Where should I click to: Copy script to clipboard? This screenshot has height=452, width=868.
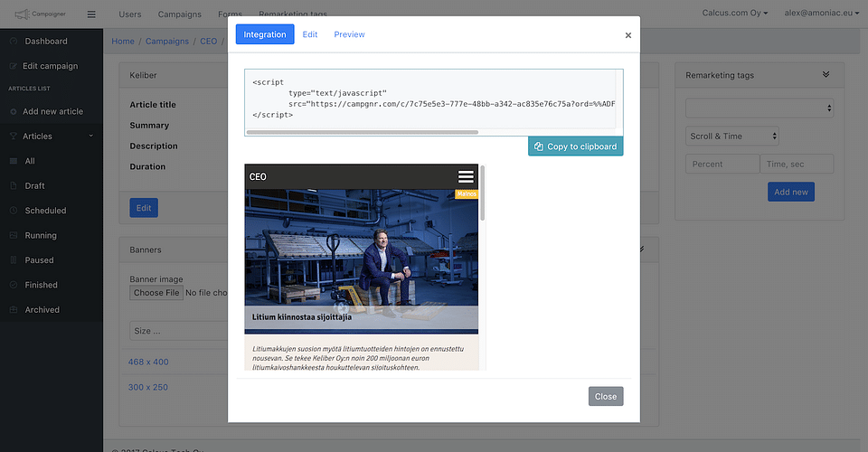tap(575, 146)
